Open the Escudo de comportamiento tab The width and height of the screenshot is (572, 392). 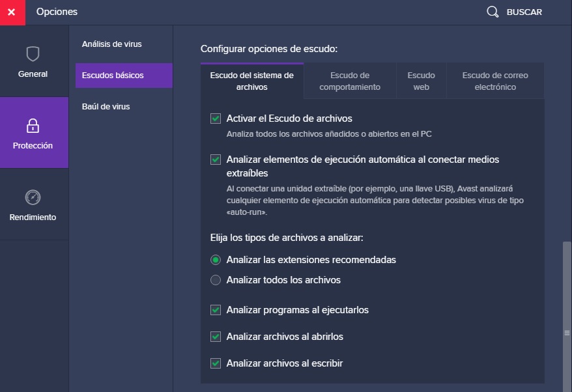click(x=349, y=80)
